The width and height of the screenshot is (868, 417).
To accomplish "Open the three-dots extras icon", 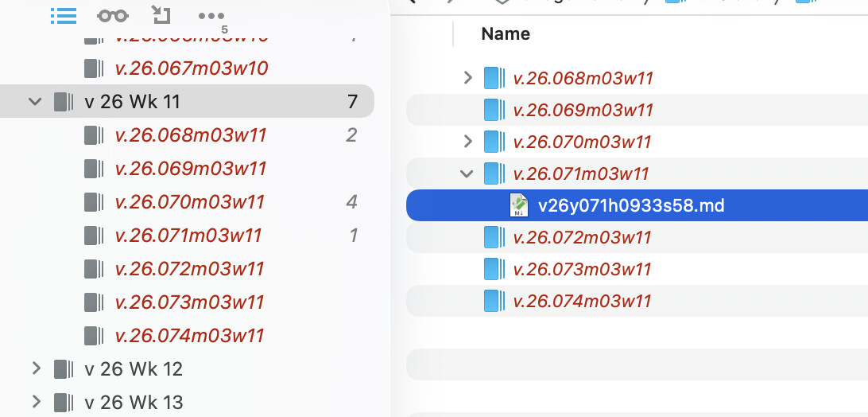I will 211,16.
